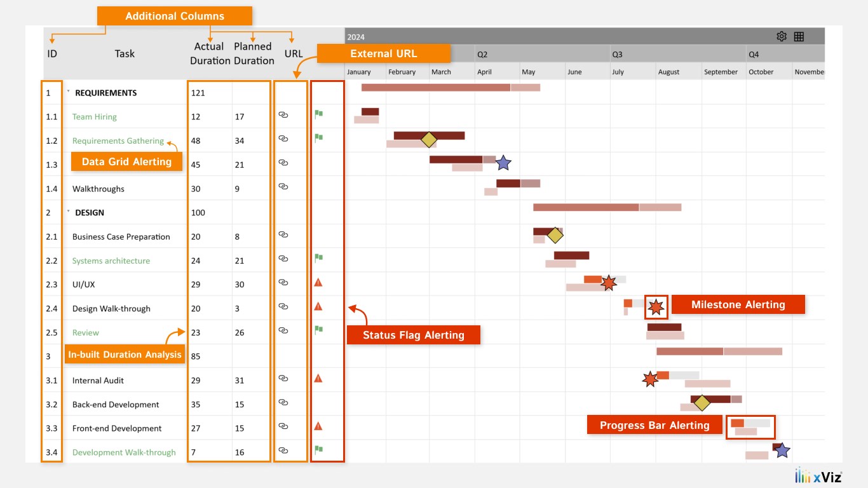
Task: Open the link icon for Back-end Development
Action: coord(283,402)
